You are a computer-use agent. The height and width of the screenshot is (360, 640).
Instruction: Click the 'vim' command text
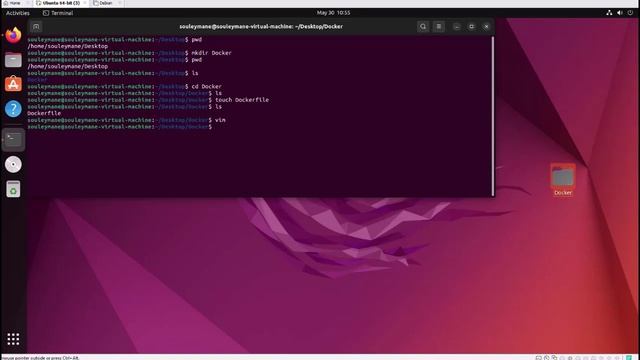pyautogui.click(x=220, y=120)
